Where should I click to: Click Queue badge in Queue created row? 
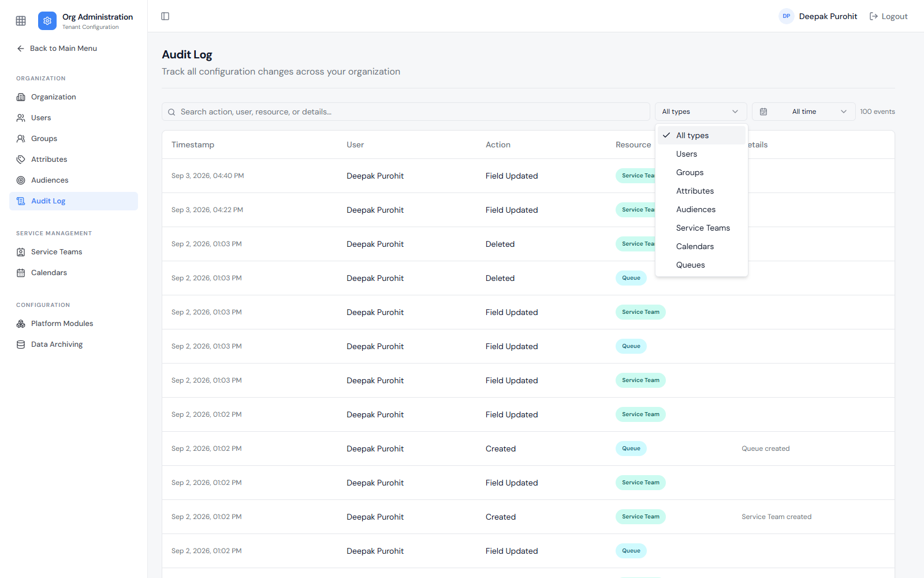(631, 449)
